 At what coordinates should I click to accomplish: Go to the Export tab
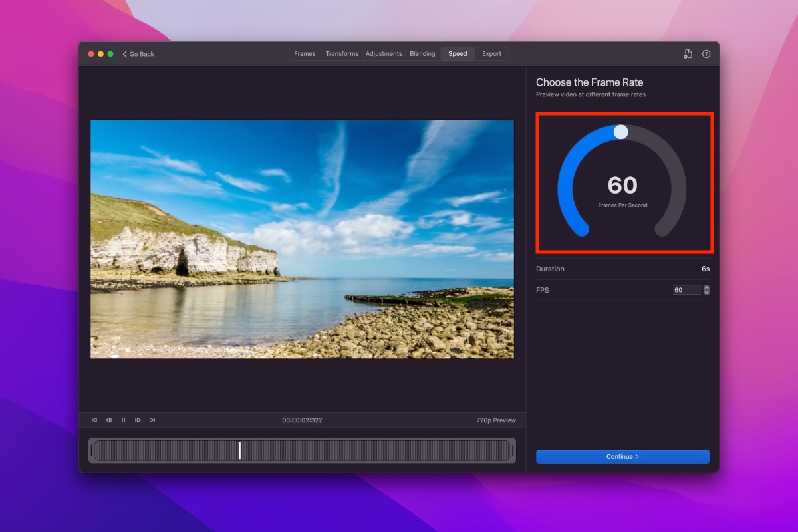pyautogui.click(x=492, y=54)
